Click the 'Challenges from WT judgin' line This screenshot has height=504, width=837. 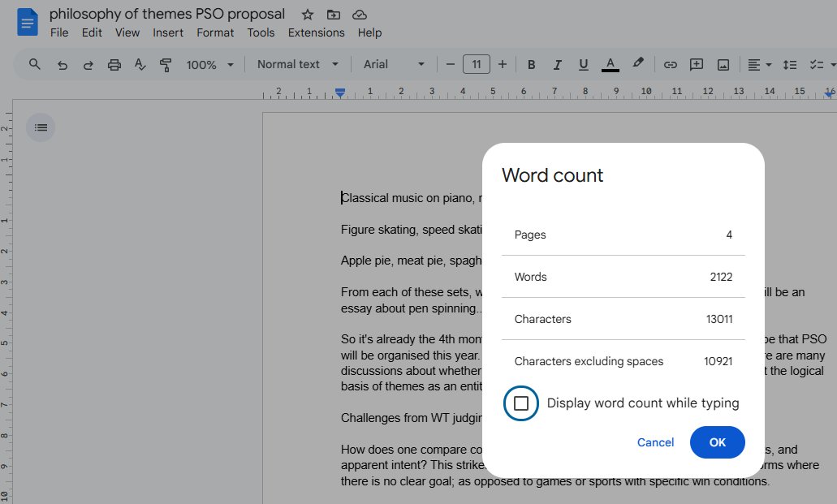[x=412, y=417]
